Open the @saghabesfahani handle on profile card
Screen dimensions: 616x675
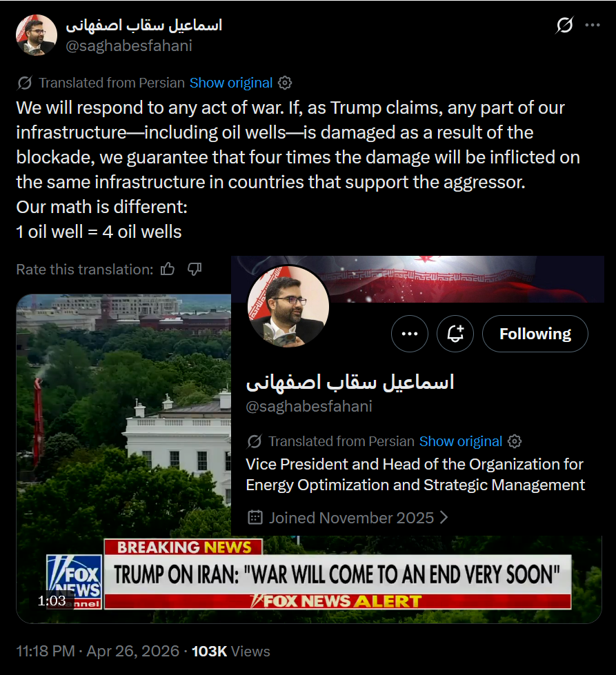point(309,406)
